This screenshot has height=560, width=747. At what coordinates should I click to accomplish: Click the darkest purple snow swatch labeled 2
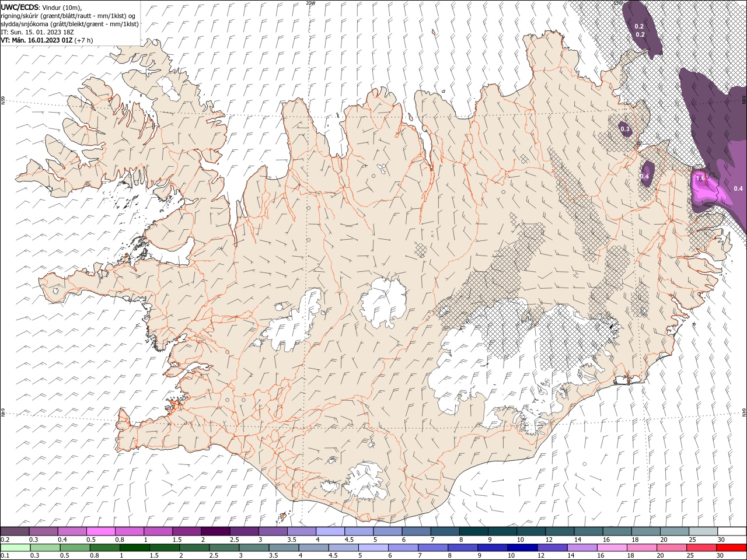[216, 531]
